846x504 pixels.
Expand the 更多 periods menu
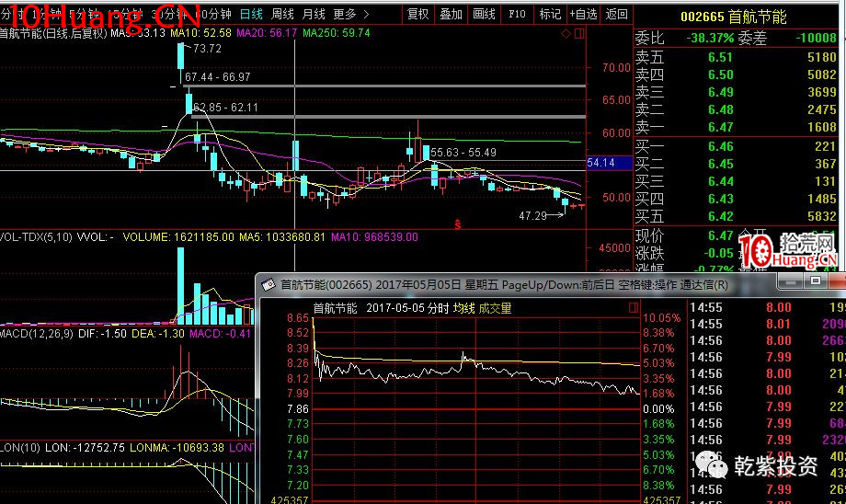[x=350, y=15]
